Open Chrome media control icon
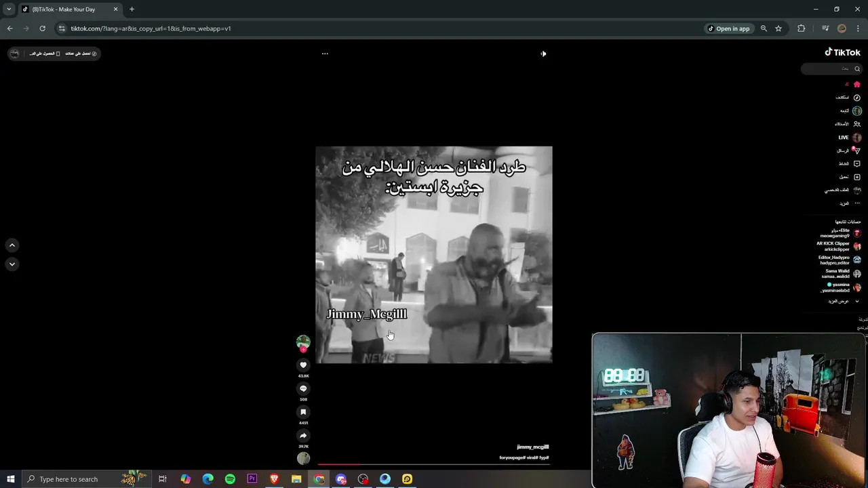Viewport: 868px width, 488px height. 825,28
